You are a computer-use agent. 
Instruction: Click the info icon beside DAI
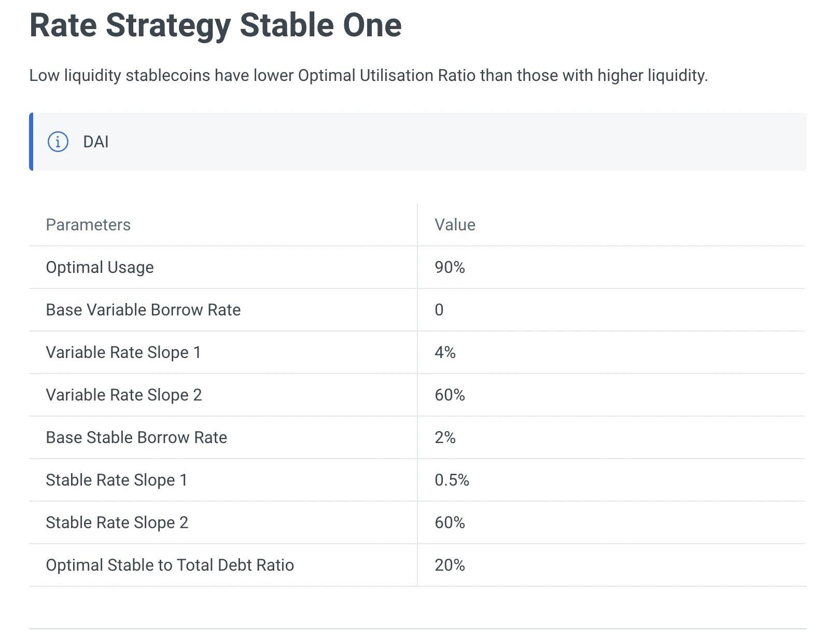pos(58,142)
